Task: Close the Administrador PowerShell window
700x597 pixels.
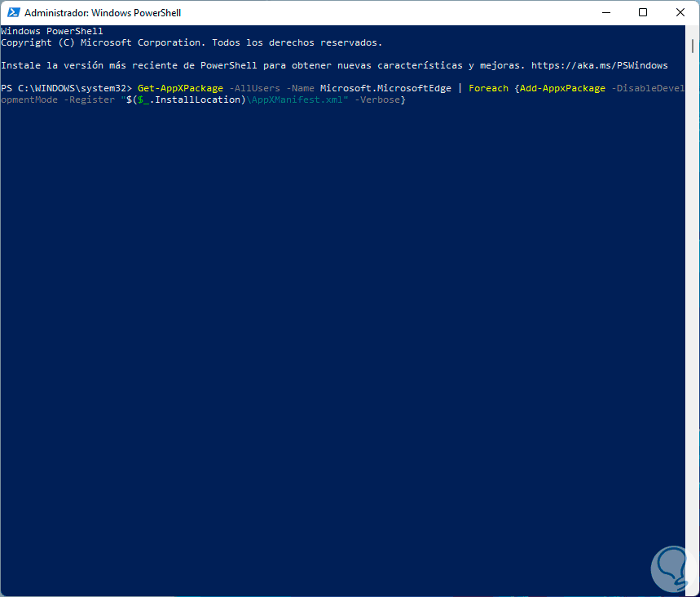Action: pyautogui.click(x=680, y=12)
